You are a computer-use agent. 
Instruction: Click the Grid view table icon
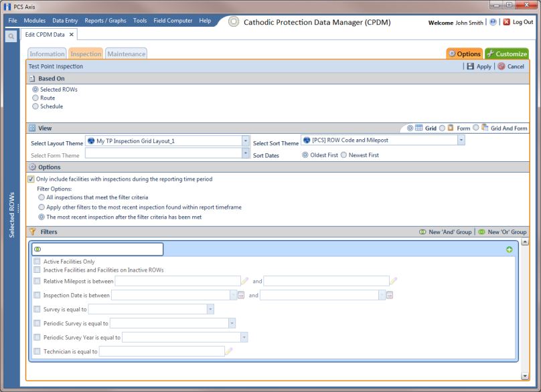tap(418, 128)
